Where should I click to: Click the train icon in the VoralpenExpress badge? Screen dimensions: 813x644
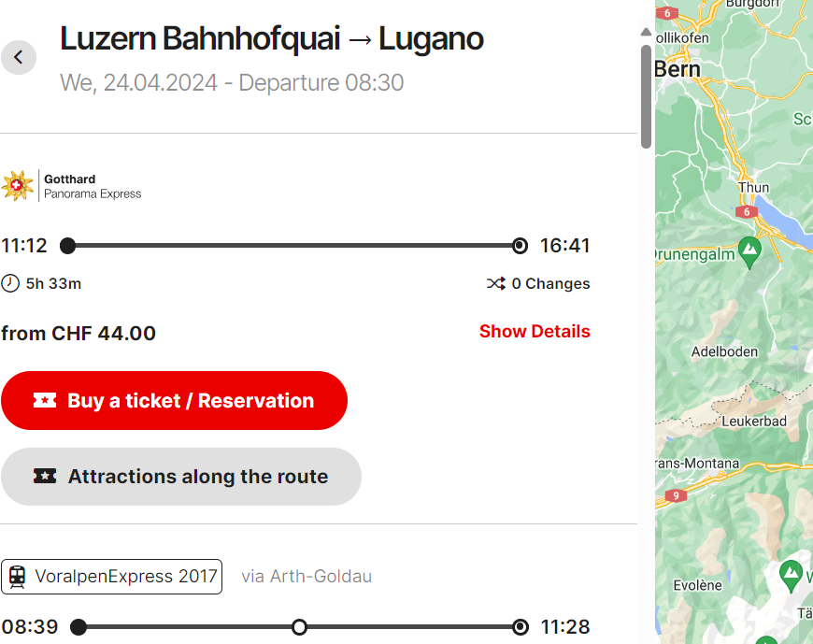pos(18,577)
